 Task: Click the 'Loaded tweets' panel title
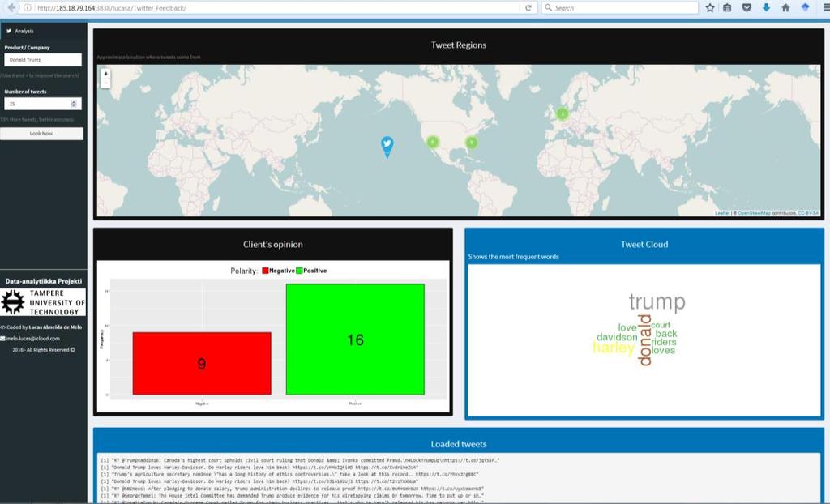tap(459, 444)
